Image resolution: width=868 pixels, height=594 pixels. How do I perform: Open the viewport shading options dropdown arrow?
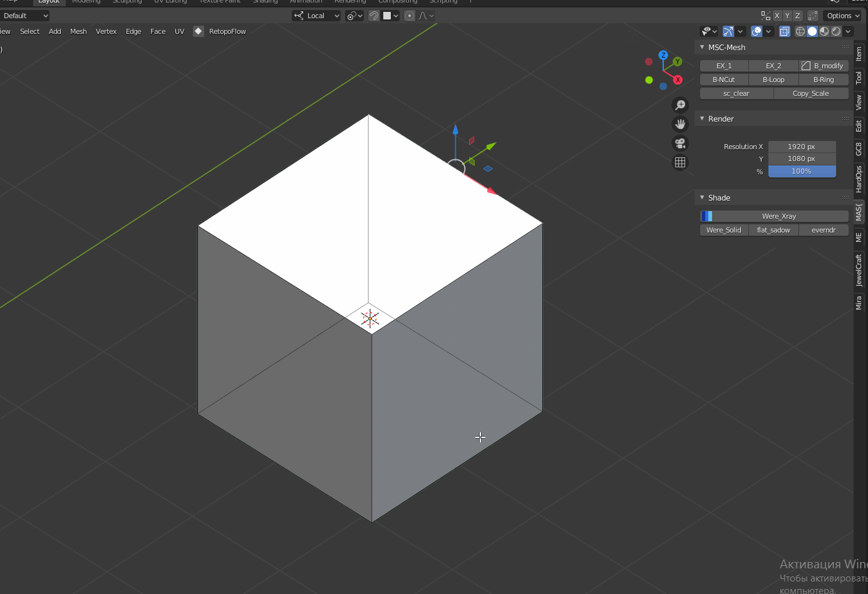tap(848, 31)
